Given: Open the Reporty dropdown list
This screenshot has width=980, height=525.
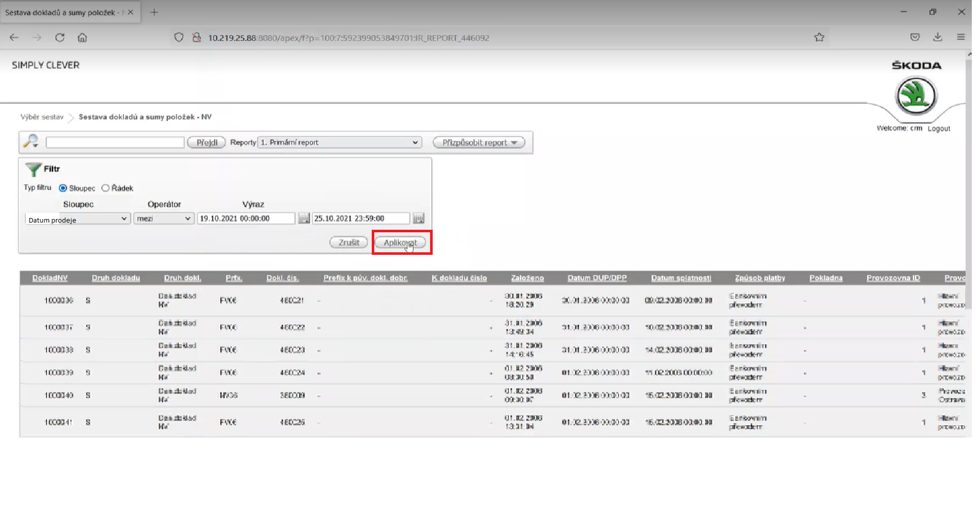Looking at the screenshot, I should 339,142.
